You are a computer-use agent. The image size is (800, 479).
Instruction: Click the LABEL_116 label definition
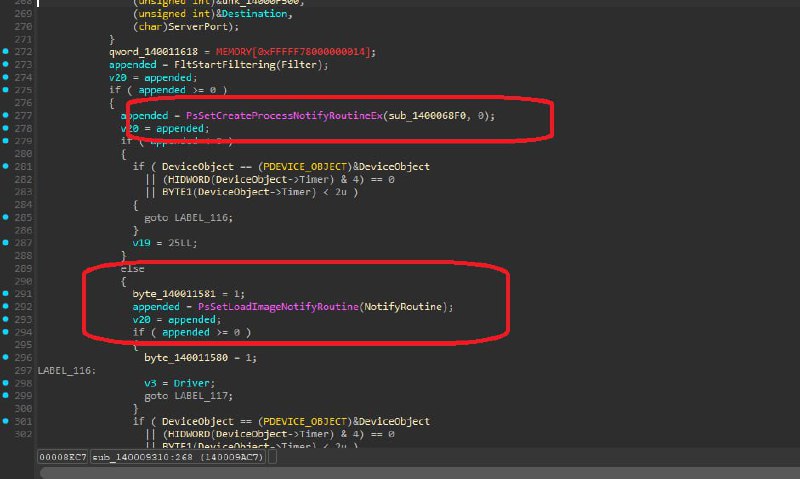[65, 370]
